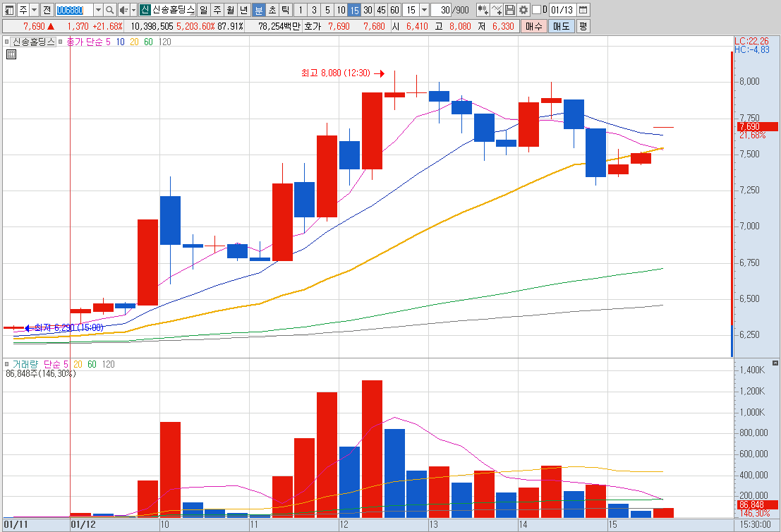Viewport: 781px width, 532px height.
Task: Open the calendar date picker icon
Action: coord(583,10)
